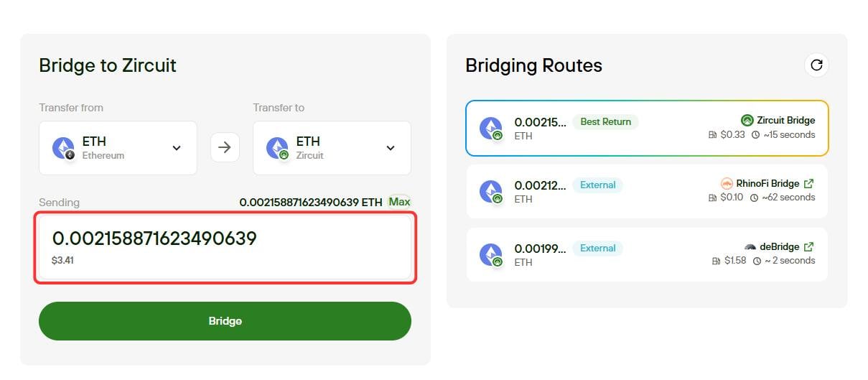Select the Zircuit Bridge Best Return route
Image resolution: width=868 pixels, height=380 pixels.
pyautogui.click(x=647, y=128)
